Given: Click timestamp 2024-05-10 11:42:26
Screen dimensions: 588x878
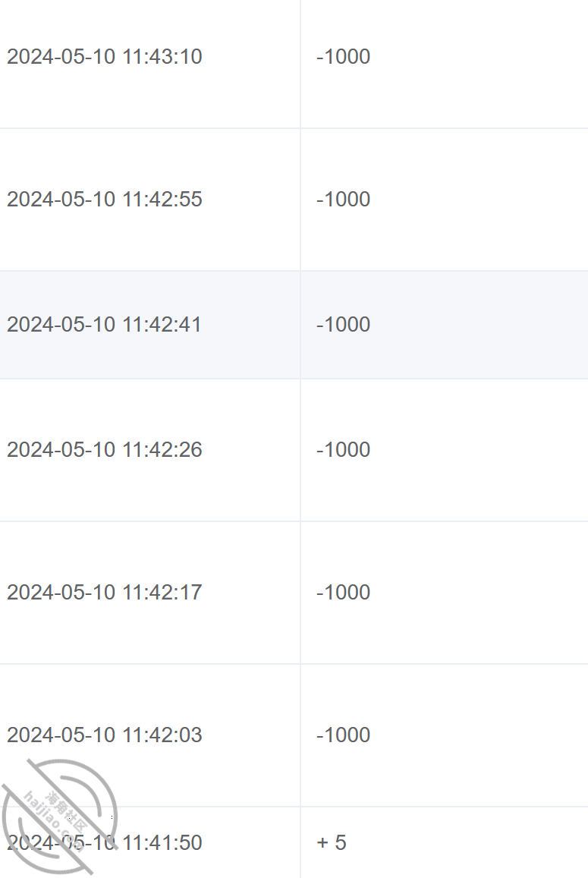Looking at the screenshot, I should 104,450.
